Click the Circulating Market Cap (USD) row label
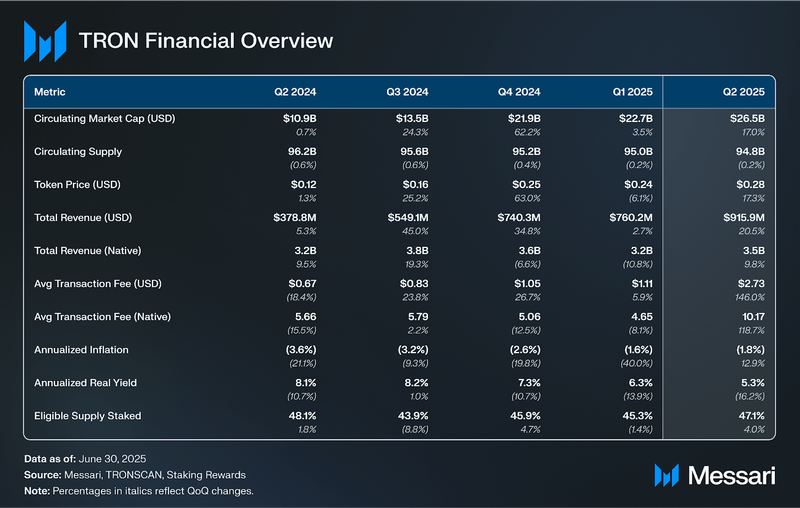This screenshot has height=508, width=800. pos(105,118)
